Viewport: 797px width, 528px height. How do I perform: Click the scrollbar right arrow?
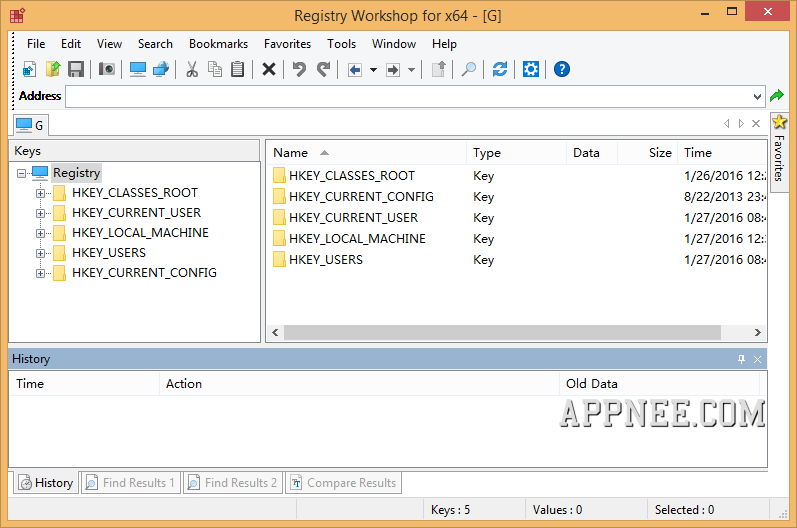click(x=758, y=332)
